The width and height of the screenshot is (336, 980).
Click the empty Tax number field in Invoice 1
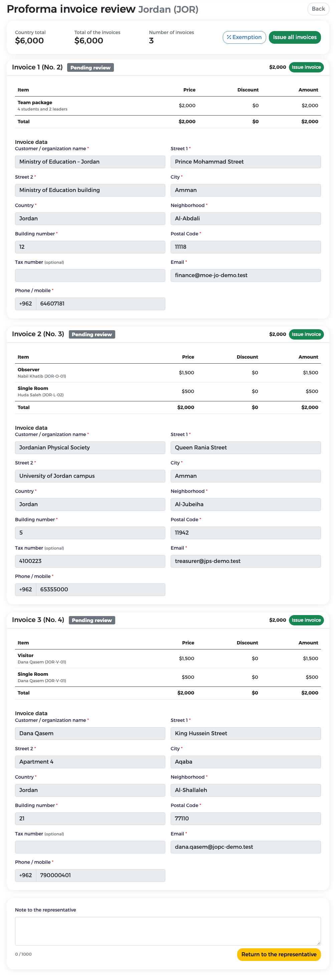90,275
